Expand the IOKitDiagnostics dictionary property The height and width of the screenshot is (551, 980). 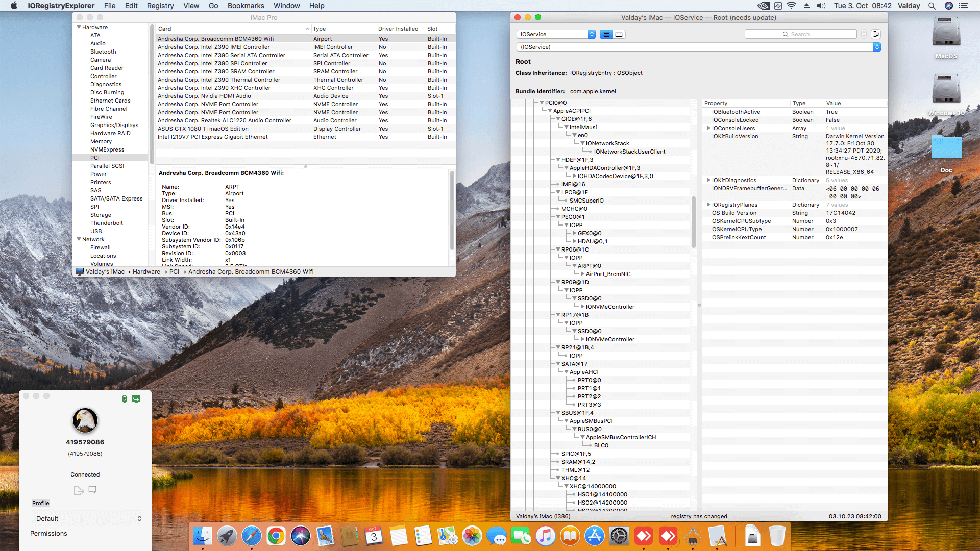(708, 180)
